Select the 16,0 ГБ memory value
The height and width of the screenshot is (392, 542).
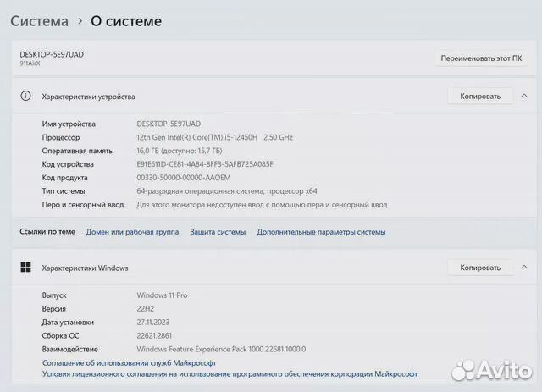point(180,151)
